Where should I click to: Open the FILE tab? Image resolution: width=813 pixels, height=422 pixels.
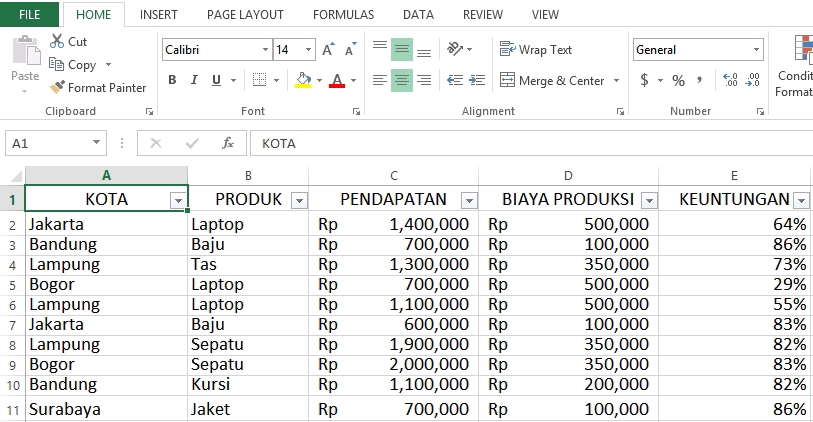30,15
